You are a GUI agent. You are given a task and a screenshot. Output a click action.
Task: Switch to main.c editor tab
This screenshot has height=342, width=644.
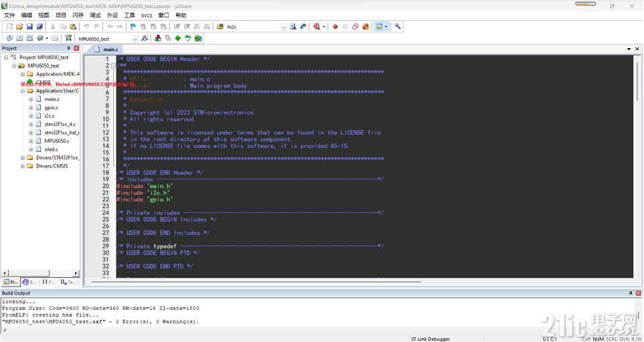[106, 50]
